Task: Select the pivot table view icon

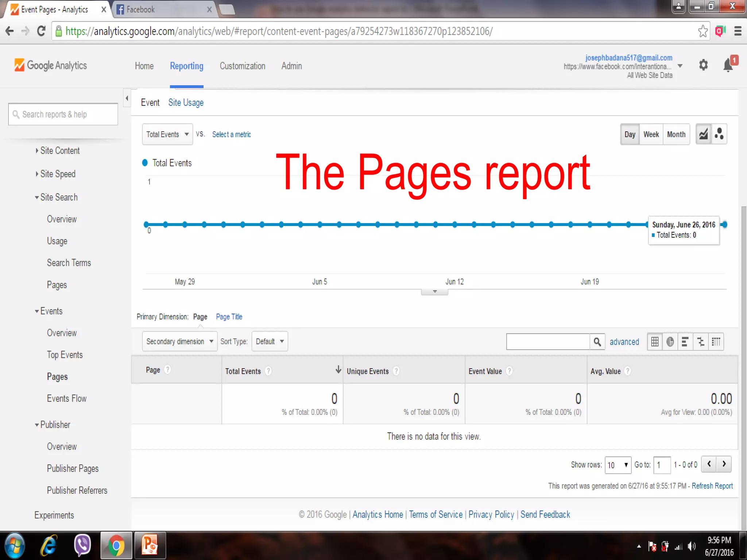Action: [x=716, y=342]
